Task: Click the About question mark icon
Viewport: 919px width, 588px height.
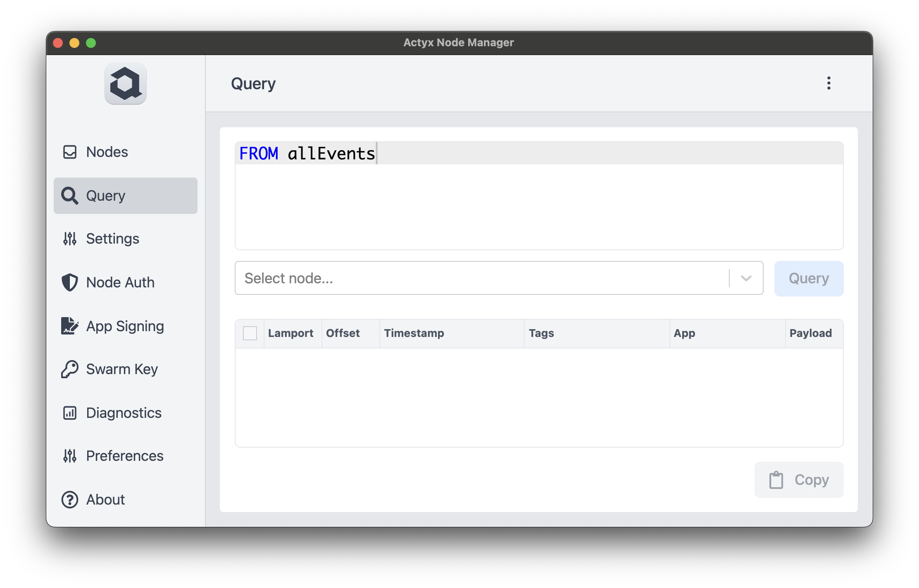Action: tap(69, 500)
